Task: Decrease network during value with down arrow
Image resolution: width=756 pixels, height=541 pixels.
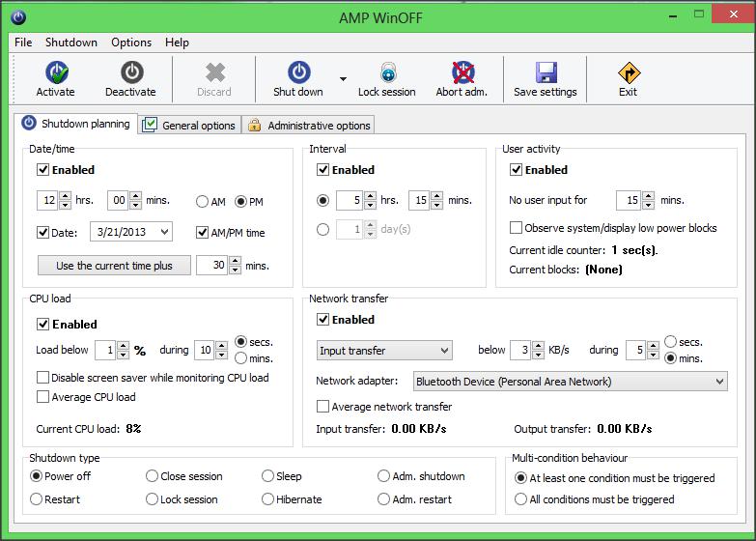Action: 653,356
